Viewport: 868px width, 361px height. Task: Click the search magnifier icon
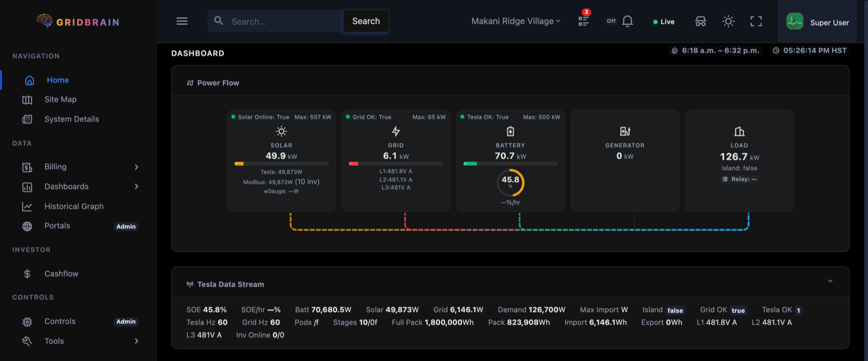[x=219, y=21]
